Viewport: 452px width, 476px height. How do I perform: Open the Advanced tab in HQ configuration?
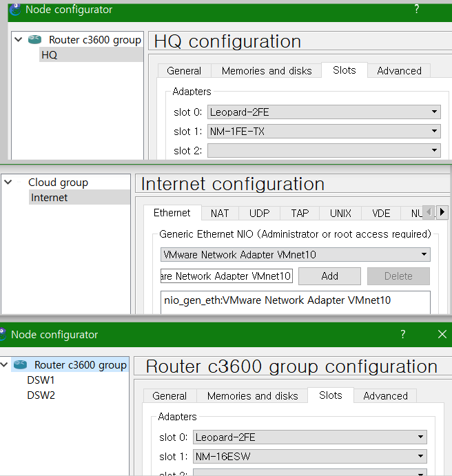click(x=399, y=71)
